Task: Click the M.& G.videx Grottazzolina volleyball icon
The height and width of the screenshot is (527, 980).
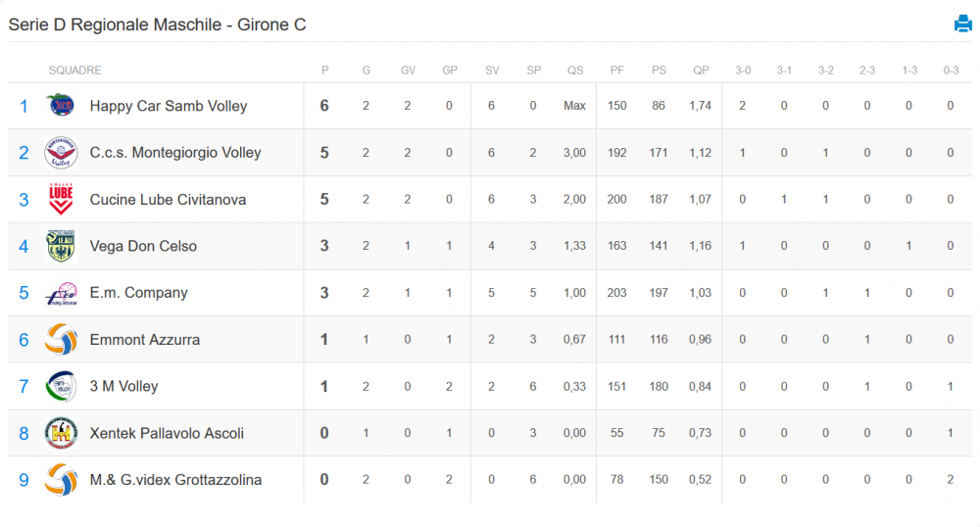Action: [x=61, y=480]
